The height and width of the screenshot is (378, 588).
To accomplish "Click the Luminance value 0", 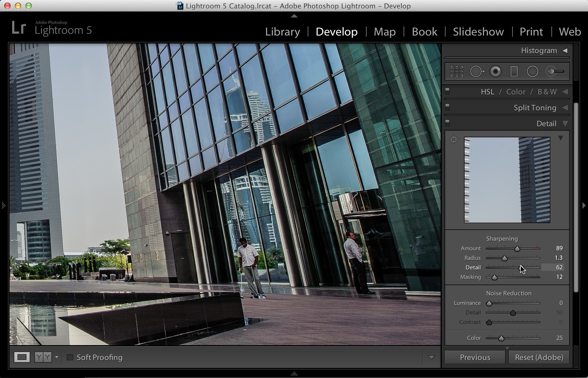I will click(x=561, y=303).
